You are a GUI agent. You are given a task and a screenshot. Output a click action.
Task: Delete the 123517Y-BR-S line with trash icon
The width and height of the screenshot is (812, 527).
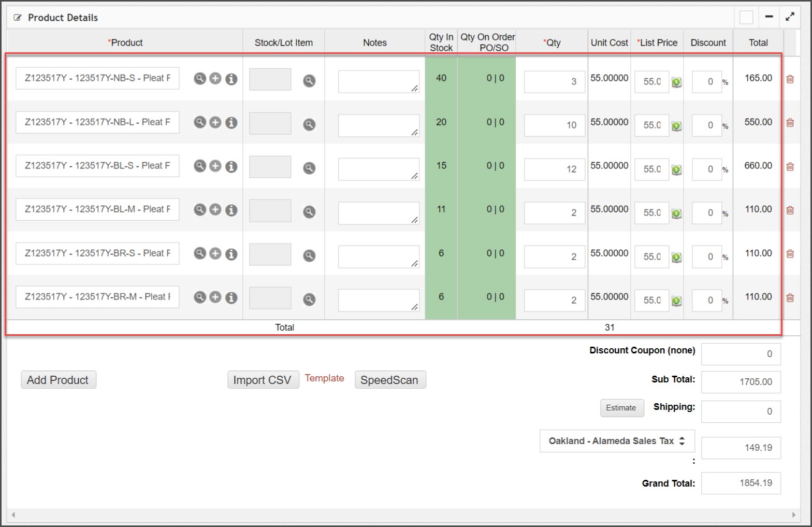(790, 254)
